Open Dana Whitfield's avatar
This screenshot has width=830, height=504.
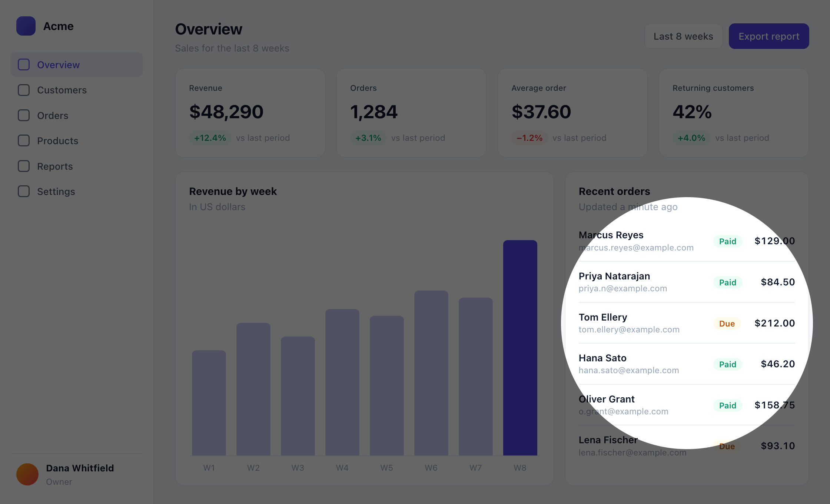point(27,474)
